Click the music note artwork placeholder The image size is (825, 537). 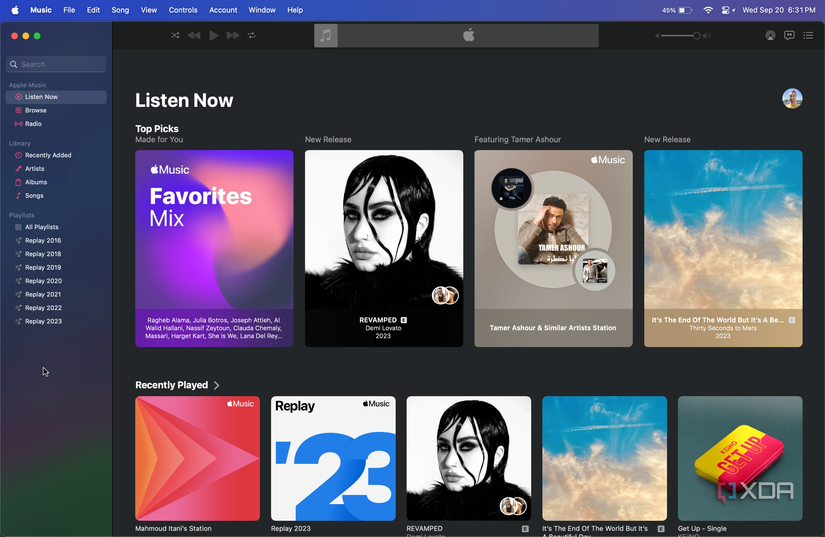pyautogui.click(x=326, y=36)
